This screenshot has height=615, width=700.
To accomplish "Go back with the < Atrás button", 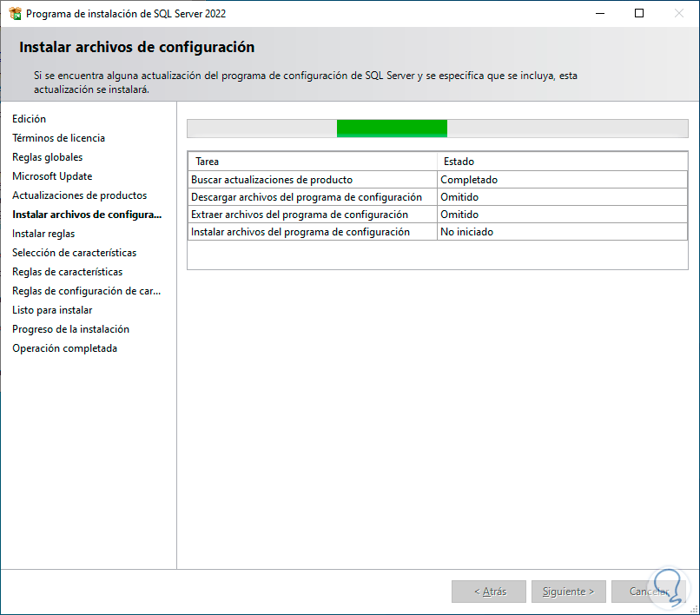I will click(x=489, y=592).
